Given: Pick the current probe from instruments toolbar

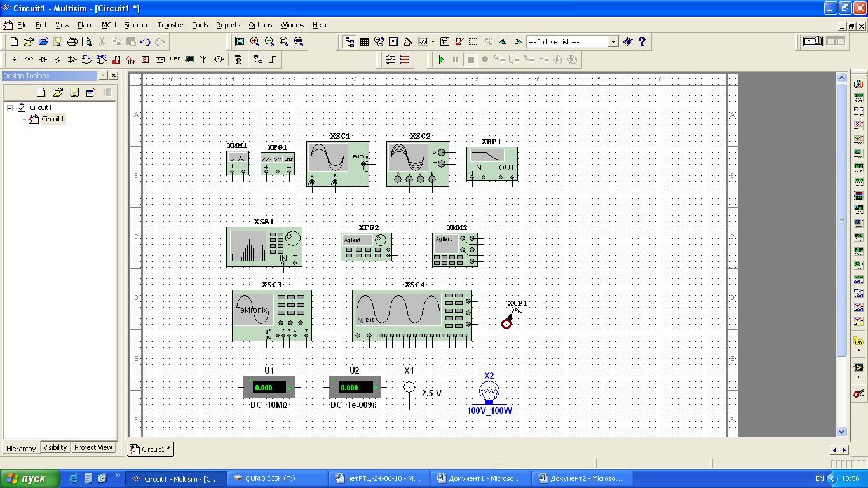Looking at the screenshot, I should click(x=858, y=394).
